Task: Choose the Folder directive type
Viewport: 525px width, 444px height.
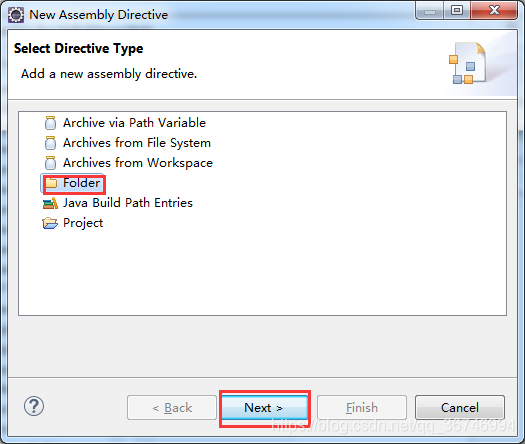Action: click(81, 183)
